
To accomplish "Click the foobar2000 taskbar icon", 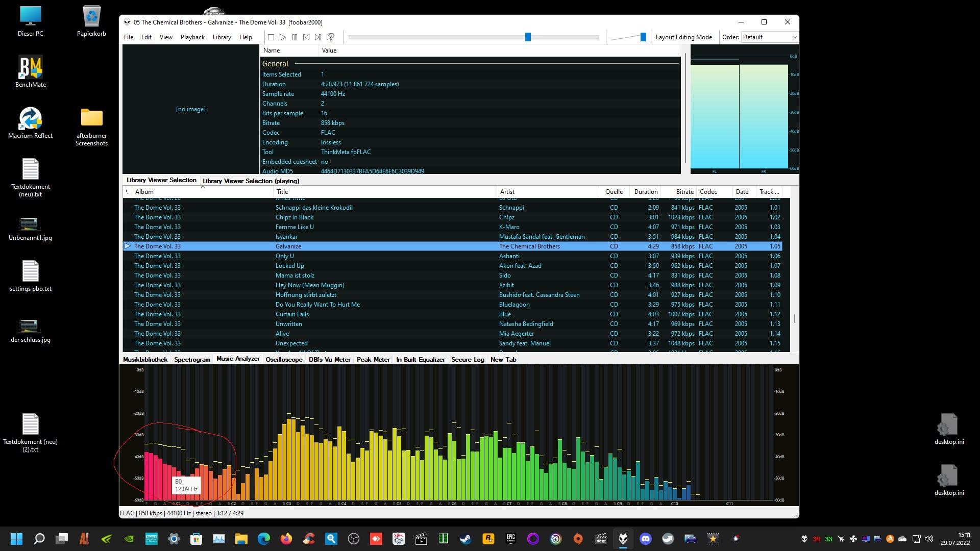I will pos(623,539).
